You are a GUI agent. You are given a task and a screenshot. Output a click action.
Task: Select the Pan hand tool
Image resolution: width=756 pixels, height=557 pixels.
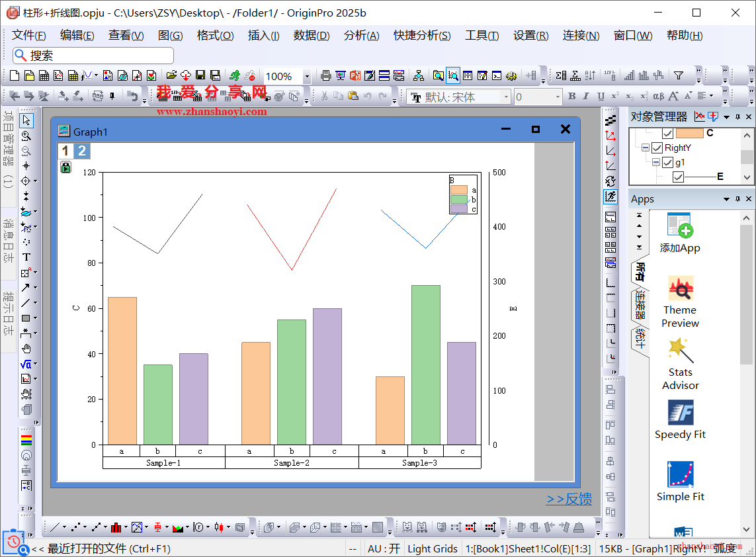click(26, 349)
